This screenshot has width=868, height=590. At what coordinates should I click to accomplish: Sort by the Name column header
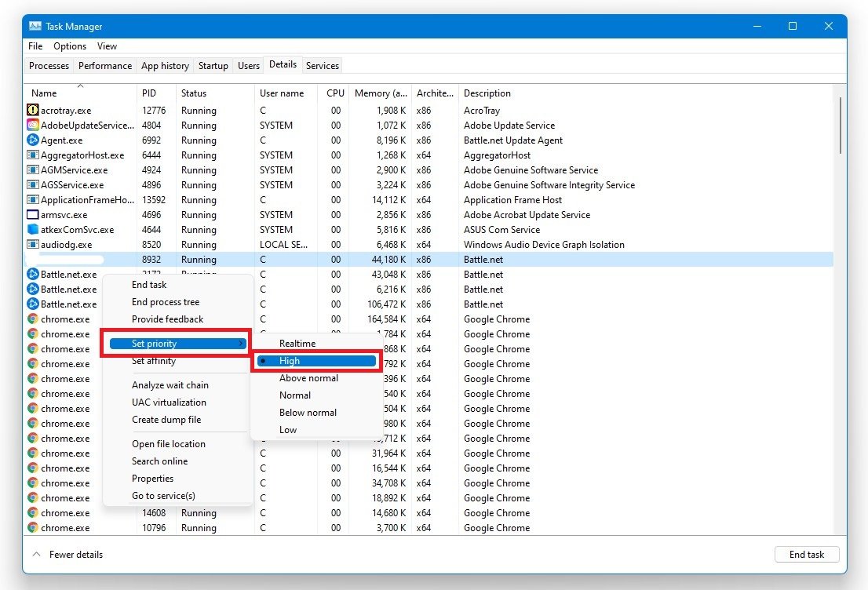pos(44,93)
